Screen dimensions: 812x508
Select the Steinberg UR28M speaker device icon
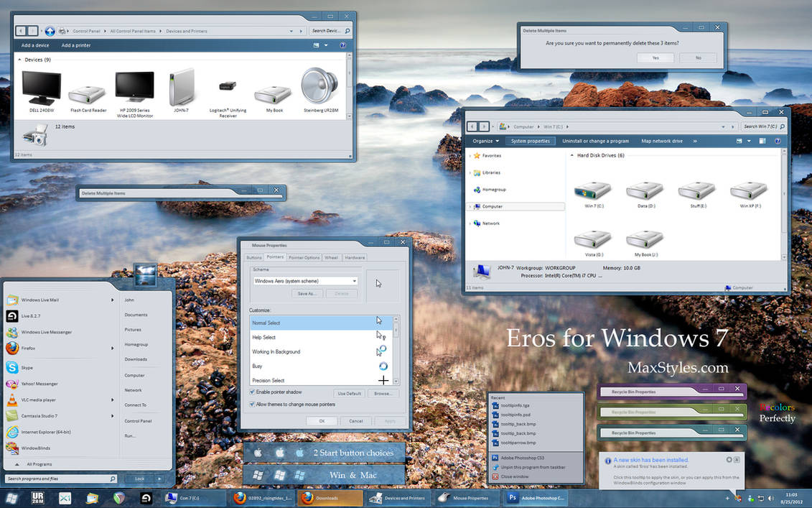tap(319, 86)
